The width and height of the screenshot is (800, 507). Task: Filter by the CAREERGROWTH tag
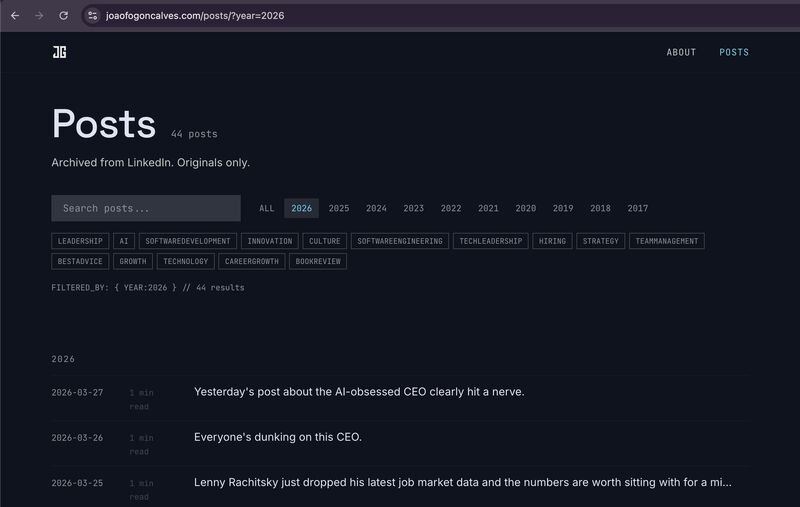tap(252, 261)
